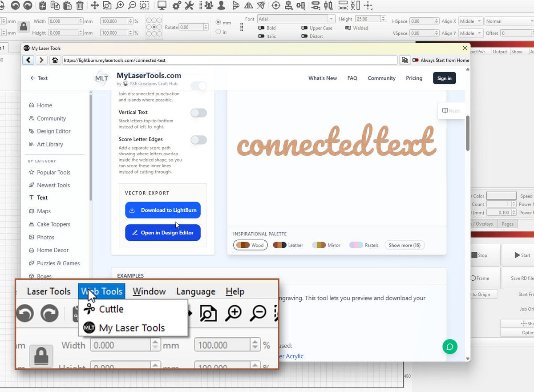Image resolution: width=534 pixels, height=392 pixels.
Task: Click the Width field stepper arrows
Action: [x=81, y=21]
